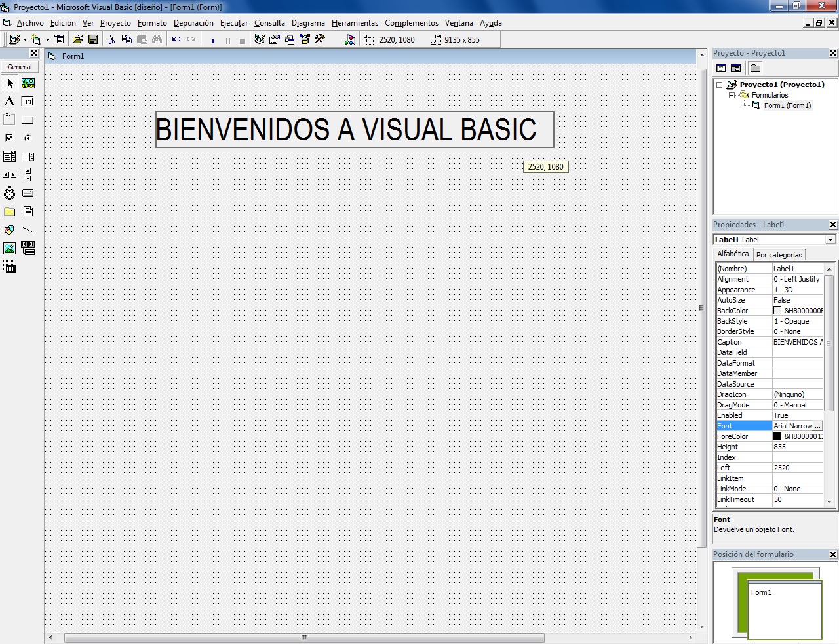
Task: Open the Font dialog ellipsis button
Action: (817, 426)
